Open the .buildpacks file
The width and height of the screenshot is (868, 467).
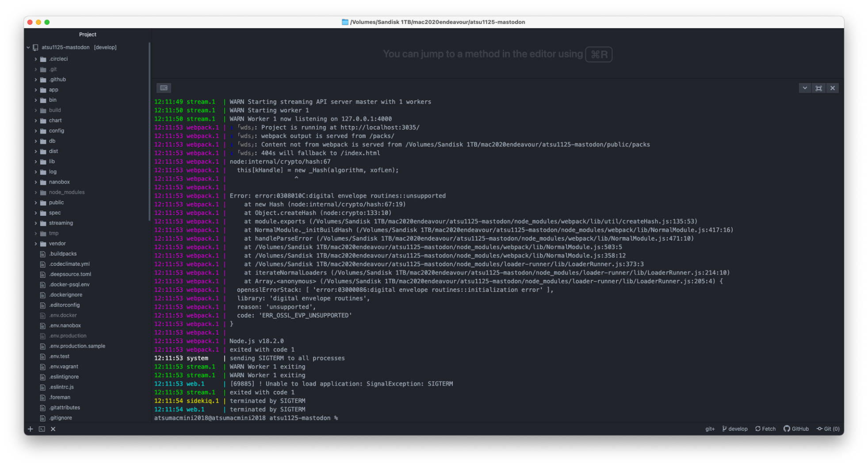tap(63, 254)
